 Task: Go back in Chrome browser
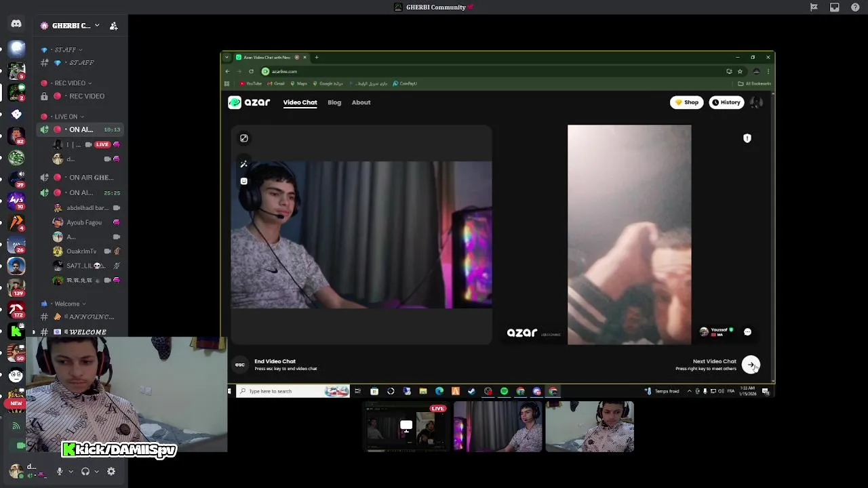[227, 71]
